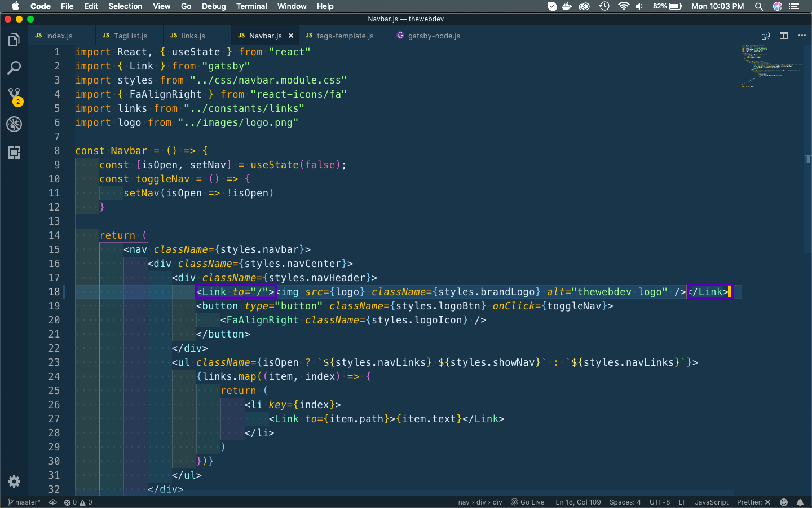Click UTF-8 encoding in status bar
The height and width of the screenshot is (508, 812).
coord(660,502)
